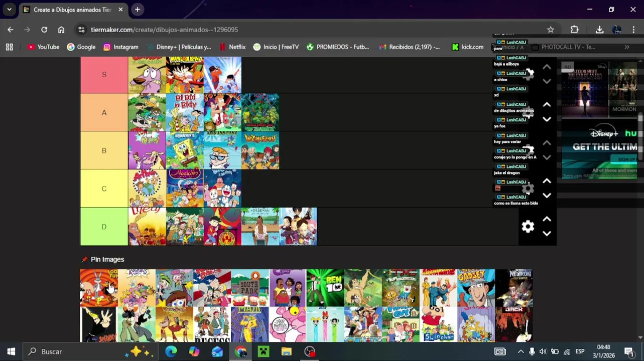
Task: Select the Jimmy Neutron image
Action: [513, 288]
